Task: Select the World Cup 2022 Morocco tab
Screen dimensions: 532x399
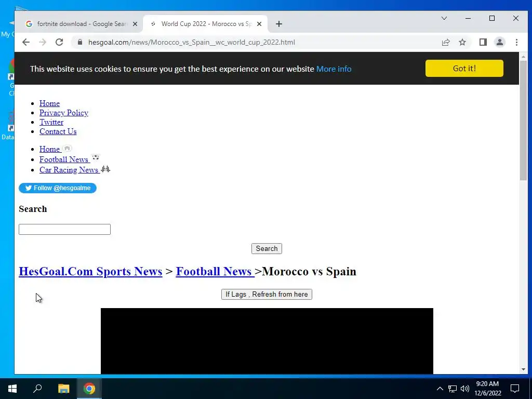Action: tap(206, 24)
